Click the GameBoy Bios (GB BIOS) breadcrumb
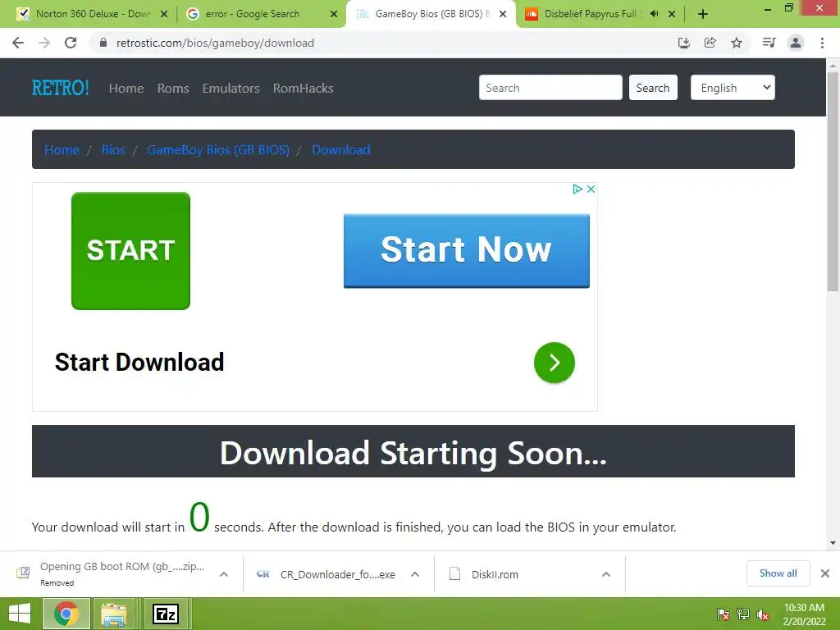Screen dimensions: 840x630 (218, 150)
